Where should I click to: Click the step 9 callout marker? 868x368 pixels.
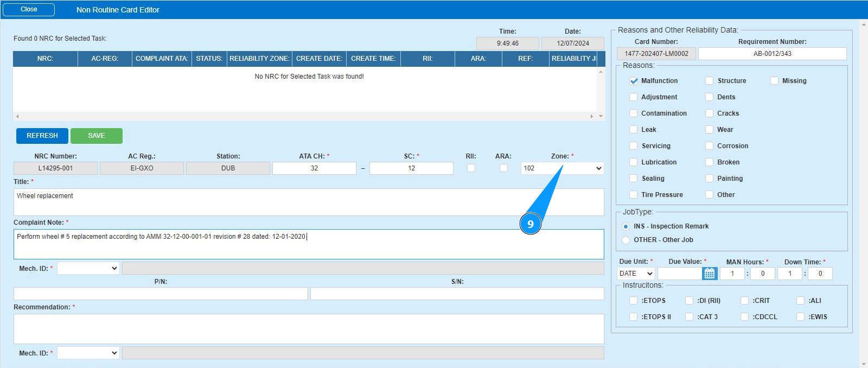pos(530,224)
